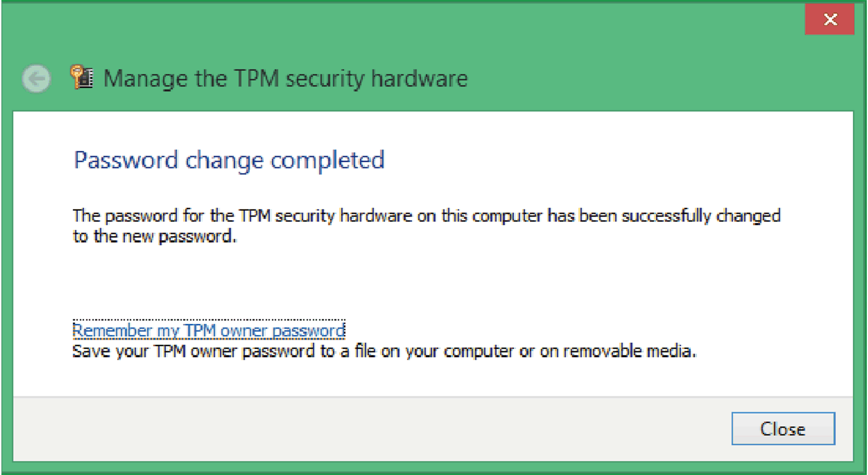Click the TPM key and chip icon

(82, 77)
